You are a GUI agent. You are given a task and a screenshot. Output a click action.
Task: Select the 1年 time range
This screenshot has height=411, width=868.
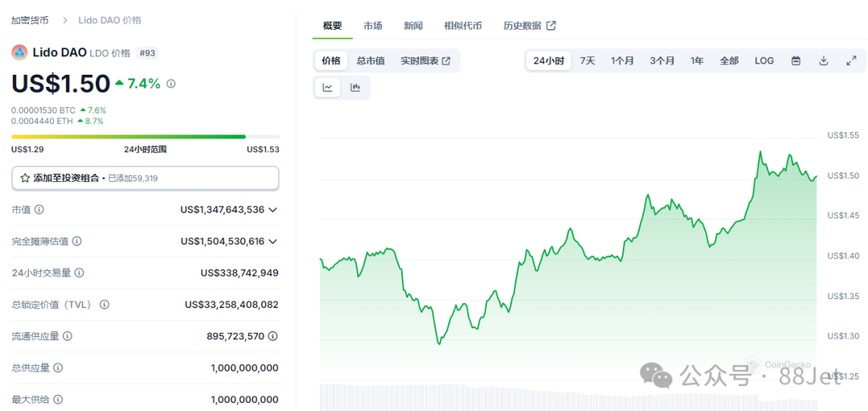697,61
